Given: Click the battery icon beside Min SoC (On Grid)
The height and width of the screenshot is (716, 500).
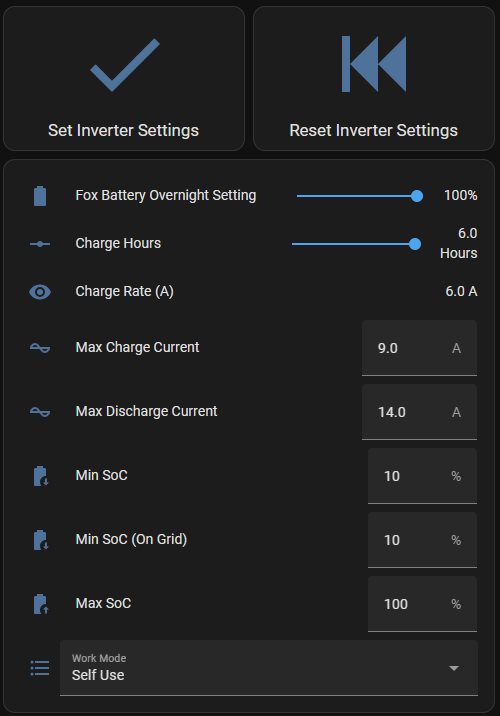Looking at the screenshot, I should click(x=41, y=540).
